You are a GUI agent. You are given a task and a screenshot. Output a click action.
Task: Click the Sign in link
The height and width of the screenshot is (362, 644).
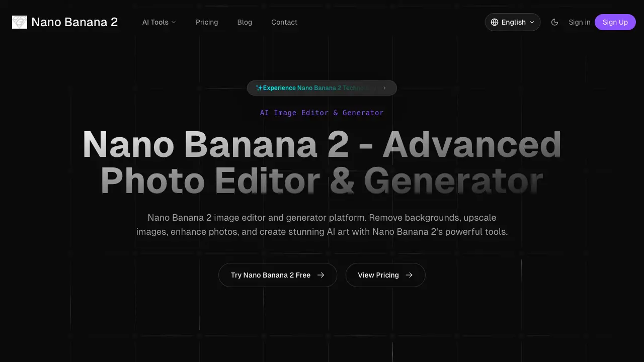point(580,22)
